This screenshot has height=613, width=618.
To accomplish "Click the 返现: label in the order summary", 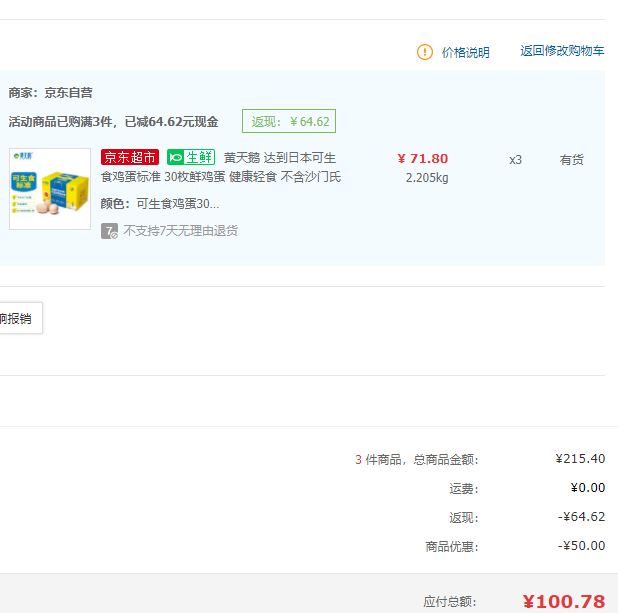I will [x=464, y=518].
